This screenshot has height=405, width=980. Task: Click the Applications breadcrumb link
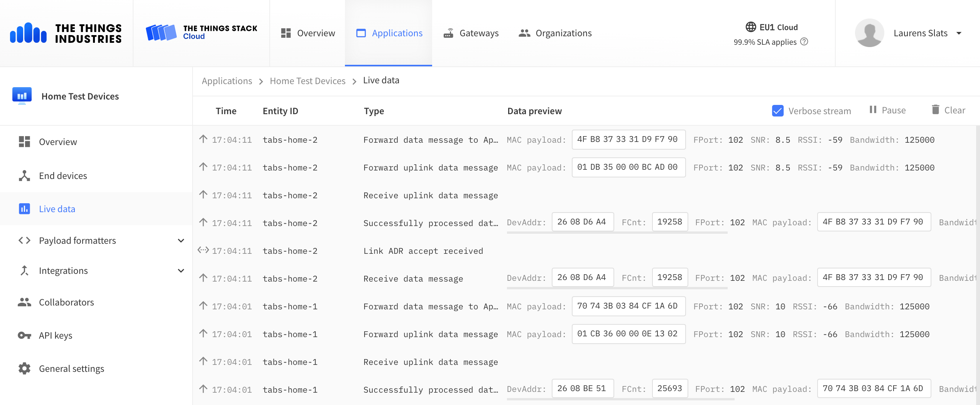click(x=227, y=81)
